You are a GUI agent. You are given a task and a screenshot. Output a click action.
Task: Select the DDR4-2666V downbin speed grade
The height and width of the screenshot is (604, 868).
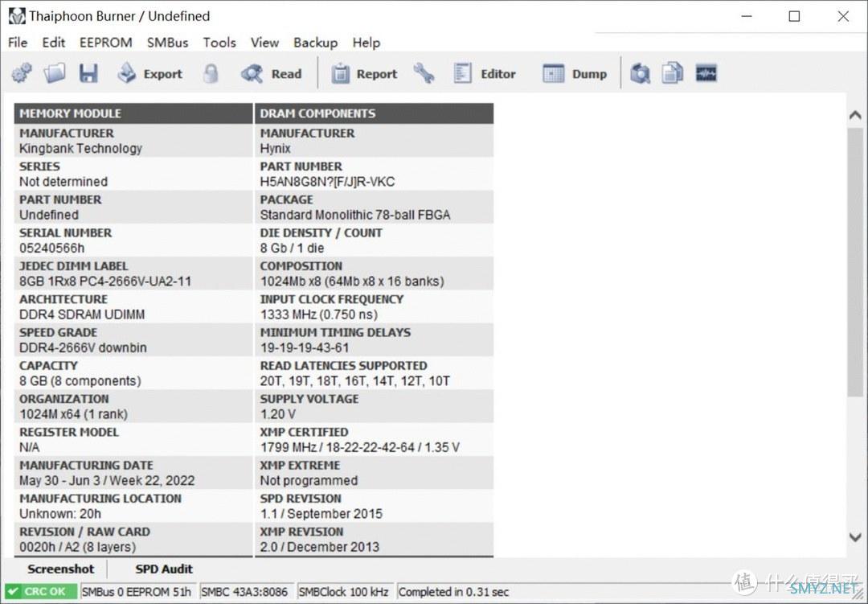click(x=83, y=348)
